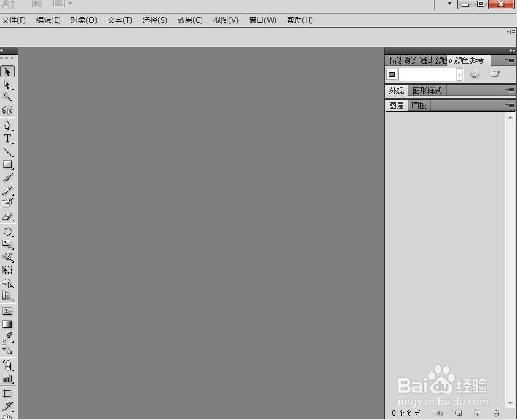Open the 编辑(E) menu

(48, 20)
